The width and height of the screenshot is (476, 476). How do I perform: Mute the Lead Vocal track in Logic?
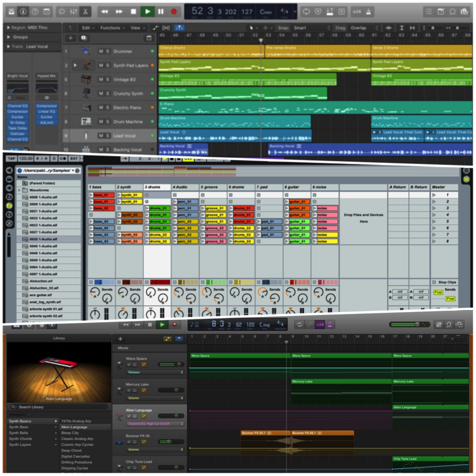click(x=101, y=136)
